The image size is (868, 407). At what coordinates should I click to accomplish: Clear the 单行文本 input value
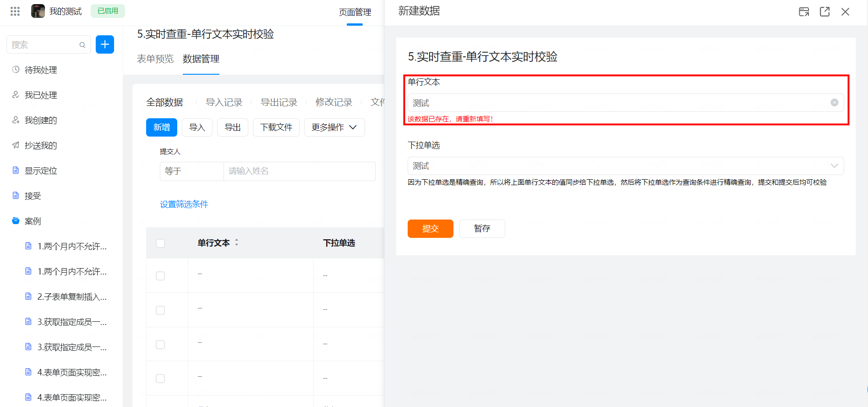(835, 103)
